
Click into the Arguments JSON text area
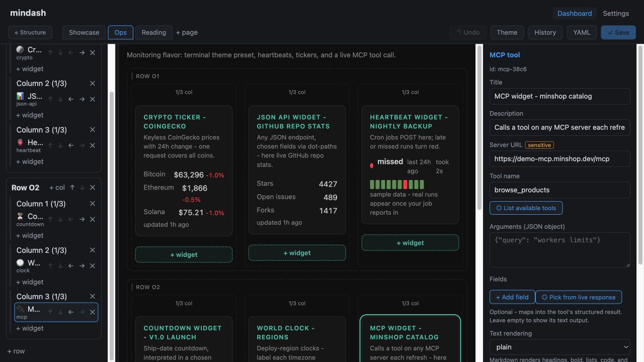click(560, 250)
